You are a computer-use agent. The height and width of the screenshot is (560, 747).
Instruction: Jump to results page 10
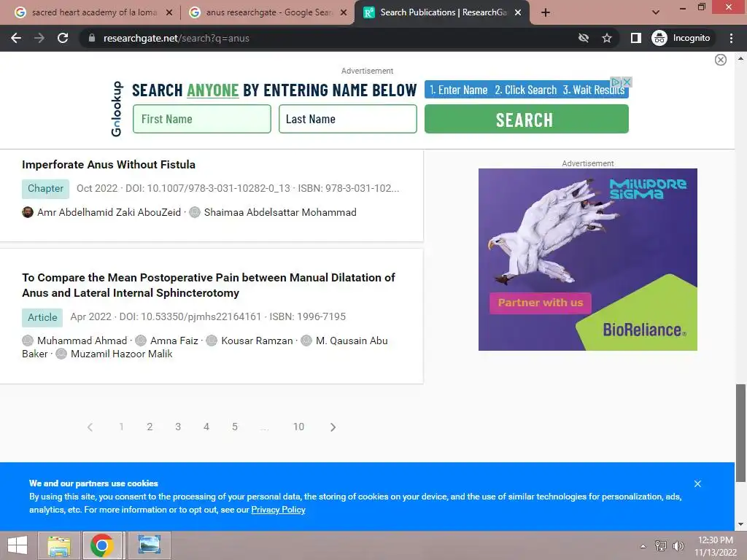click(x=298, y=427)
